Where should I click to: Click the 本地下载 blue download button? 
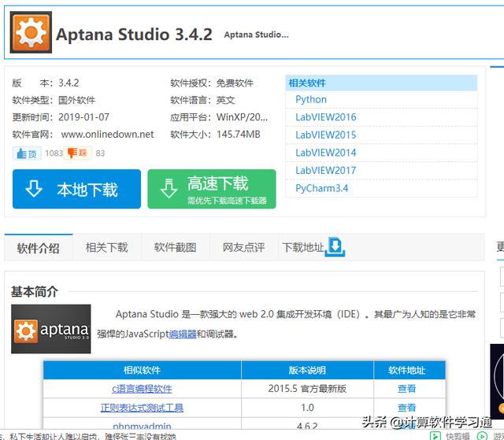coord(76,189)
